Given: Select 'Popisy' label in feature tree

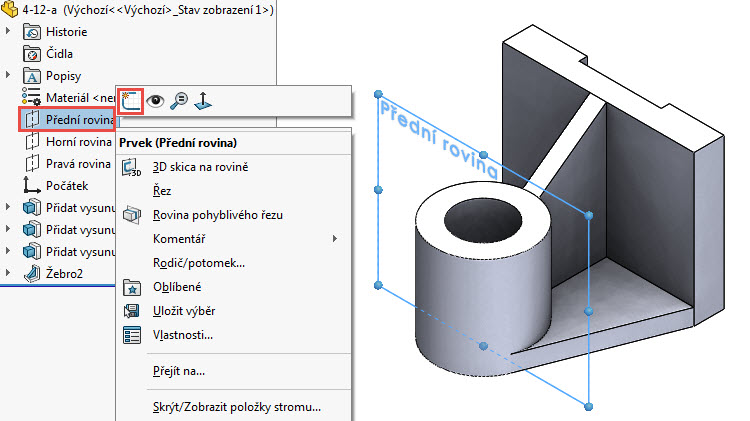Looking at the screenshot, I should (63, 77).
